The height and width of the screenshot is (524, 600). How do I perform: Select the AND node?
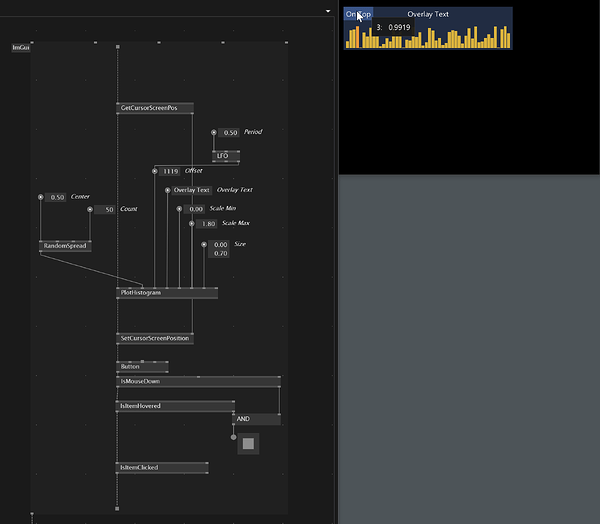point(256,419)
